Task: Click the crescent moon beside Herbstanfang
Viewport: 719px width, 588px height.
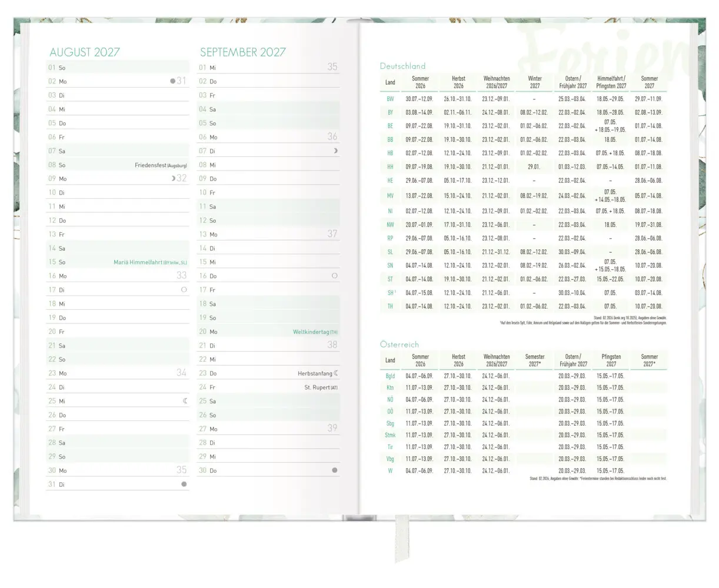Action: [x=336, y=373]
